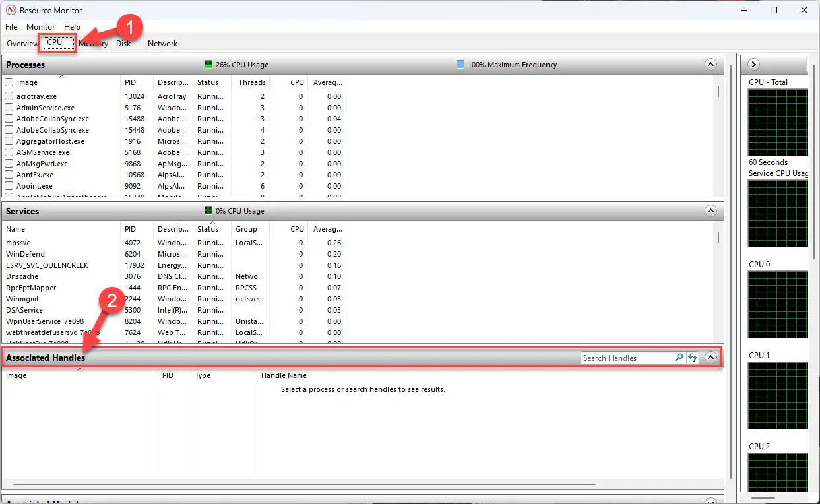Click the CPU 0 activity graph
The width and height of the screenshot is (820, 504).
pyautogui.click(x=778, y=304)
